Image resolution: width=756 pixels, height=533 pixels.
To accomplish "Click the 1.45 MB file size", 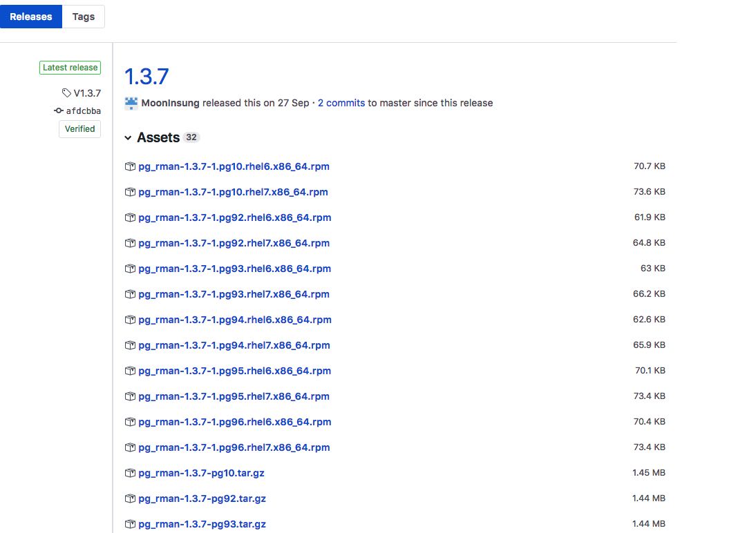I will (x=648, y=472).
